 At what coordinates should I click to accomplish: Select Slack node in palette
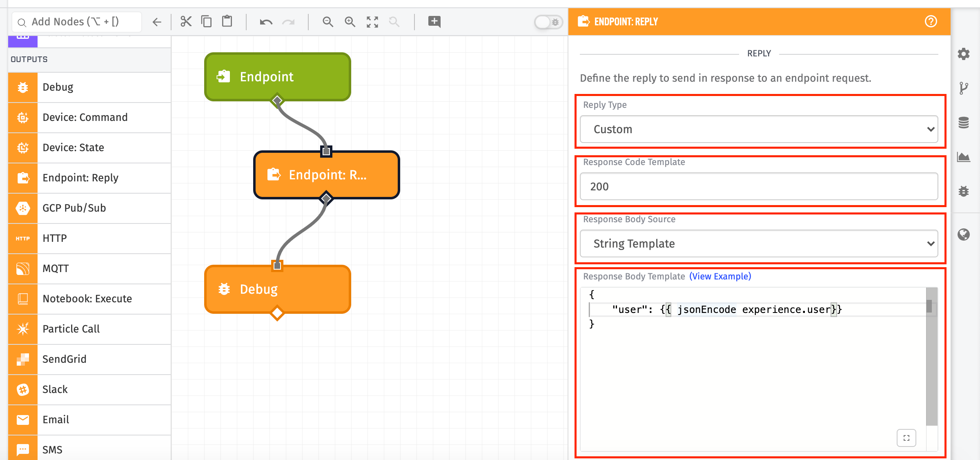coord(89,390)
